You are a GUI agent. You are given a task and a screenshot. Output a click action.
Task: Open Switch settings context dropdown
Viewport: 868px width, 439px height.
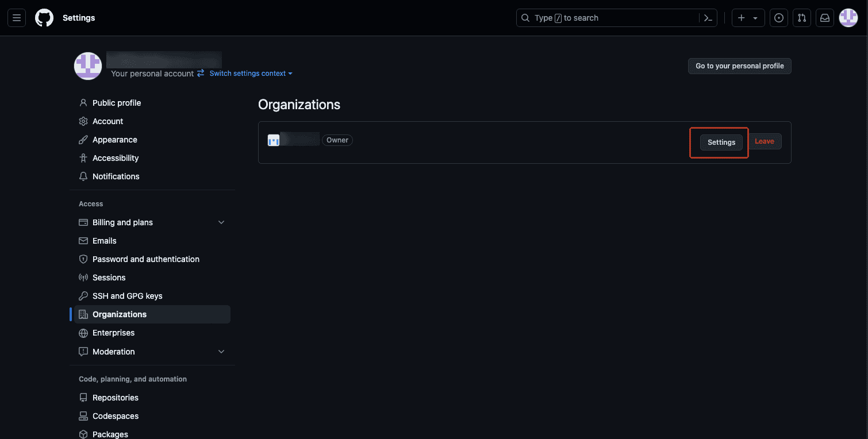click(x=251, y=74)
